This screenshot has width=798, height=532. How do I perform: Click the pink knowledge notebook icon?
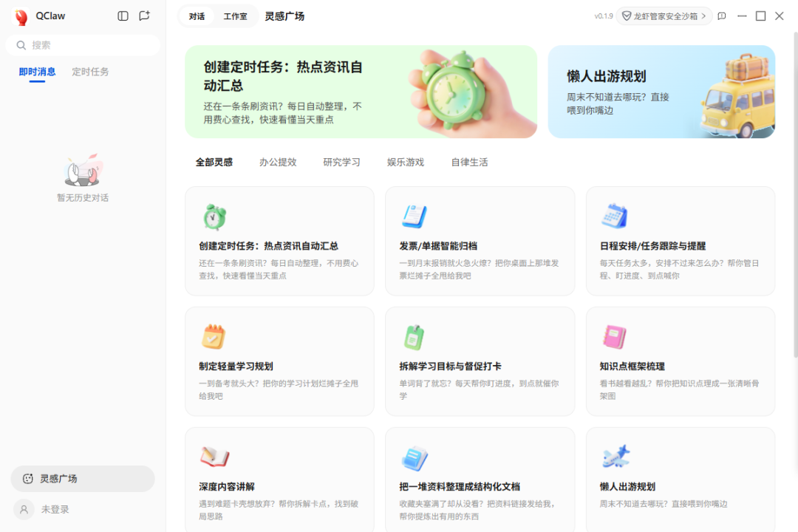point(615,337)
